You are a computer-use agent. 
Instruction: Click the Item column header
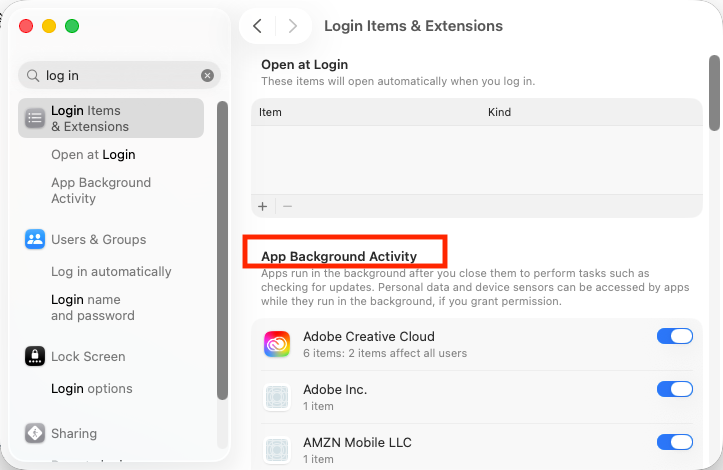[x=270, y=112]
